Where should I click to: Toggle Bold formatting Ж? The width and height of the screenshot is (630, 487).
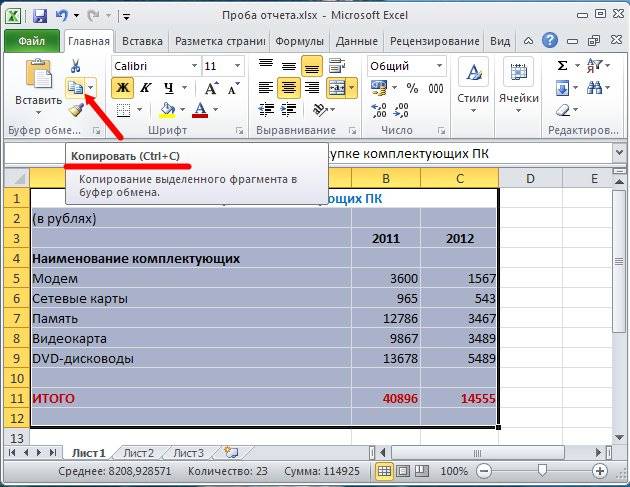(123, 88)
